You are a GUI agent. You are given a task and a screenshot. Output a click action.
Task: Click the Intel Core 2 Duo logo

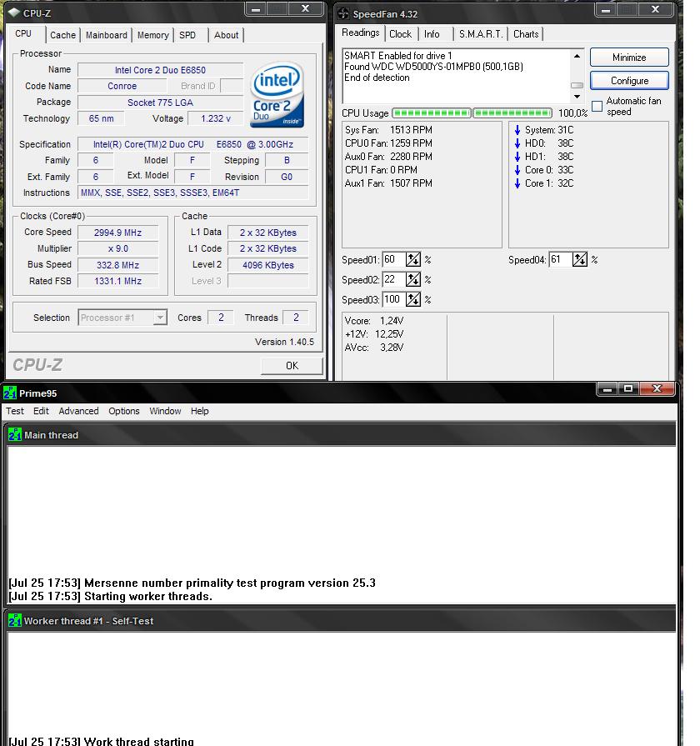click(277, 96)
